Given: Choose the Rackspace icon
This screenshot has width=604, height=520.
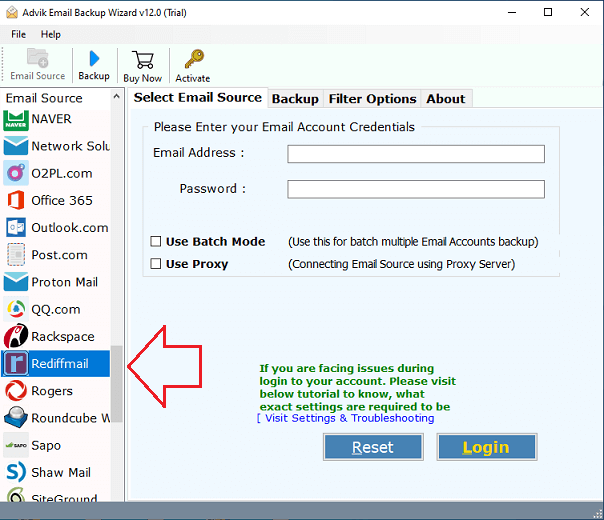Looking at the screenshot, I should click(16, 336).
